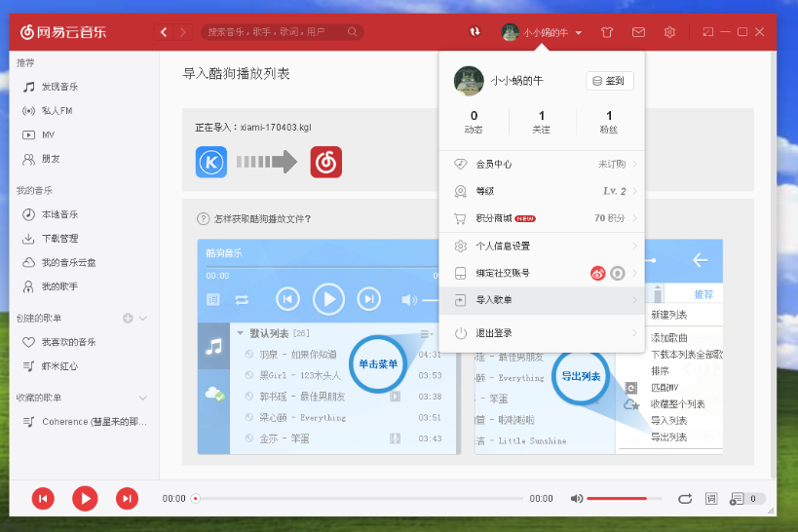Open 积分商城 menu entry
Screen dimensions: 798x532
[x=542, y=218]
